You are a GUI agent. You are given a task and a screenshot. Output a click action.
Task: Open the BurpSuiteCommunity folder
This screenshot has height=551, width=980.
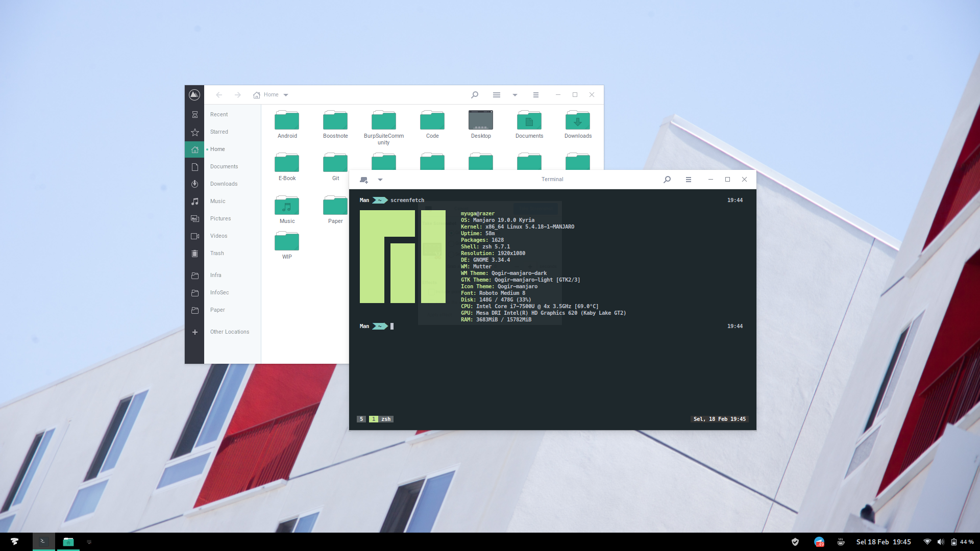pyautogui.click(x=383, y=121)
